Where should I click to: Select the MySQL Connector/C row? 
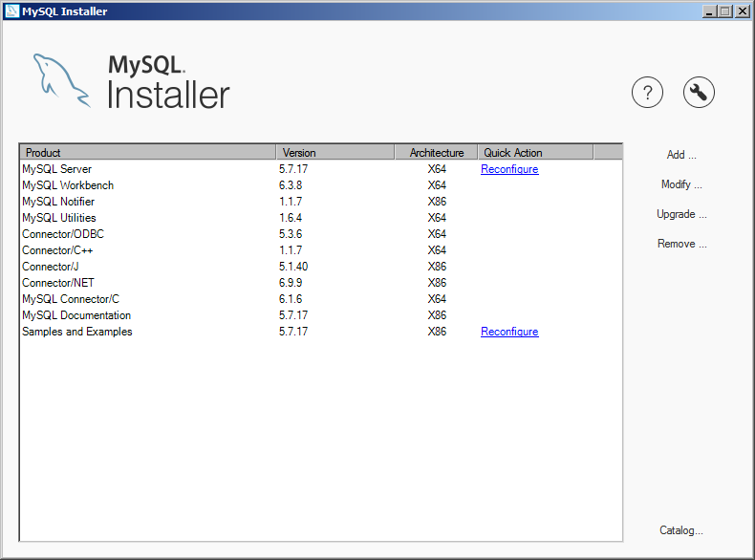pyautogui.click(x=321, y=299)
